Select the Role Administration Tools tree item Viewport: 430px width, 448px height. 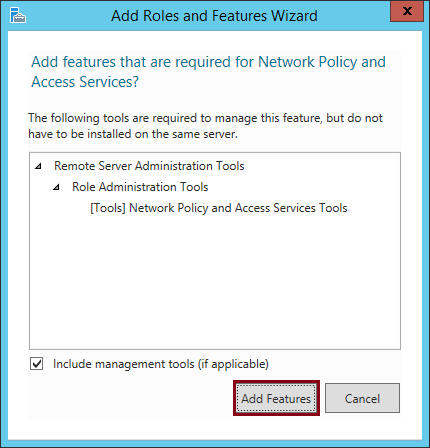pyautogui.click(x=140, y=187)
